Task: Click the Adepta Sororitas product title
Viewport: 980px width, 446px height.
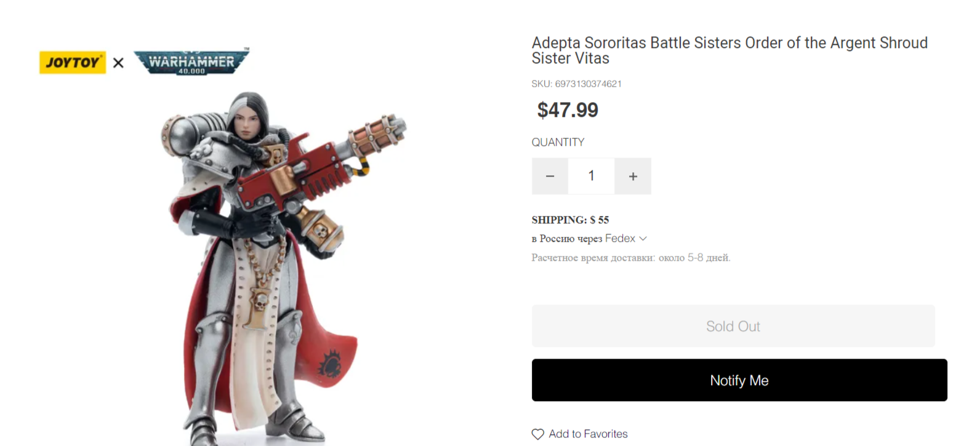Action: 729,50
